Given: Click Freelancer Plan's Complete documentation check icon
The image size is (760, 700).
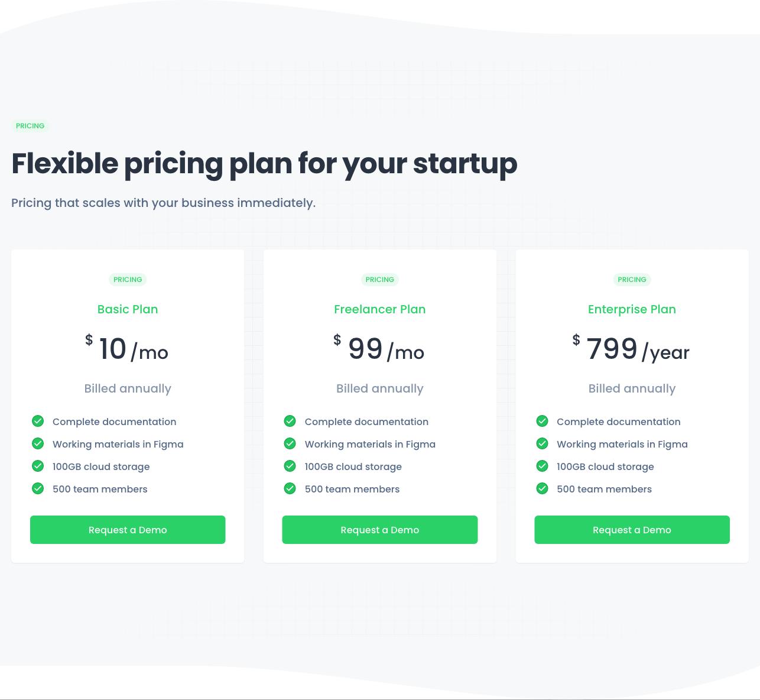Looking at the screenshot, I should click(290, 421).
